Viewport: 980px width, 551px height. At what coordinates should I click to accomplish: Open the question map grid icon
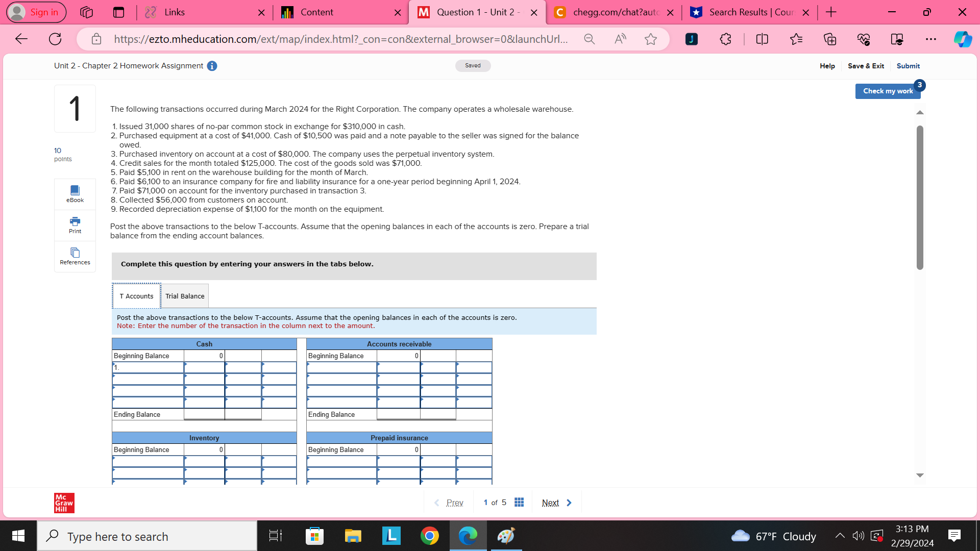(x=519, y=502)
